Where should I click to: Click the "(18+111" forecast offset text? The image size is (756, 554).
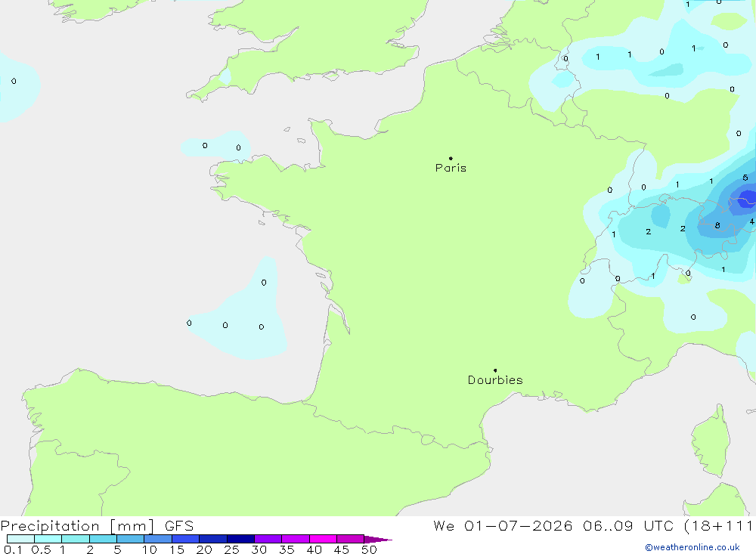(x=718, y=526)
